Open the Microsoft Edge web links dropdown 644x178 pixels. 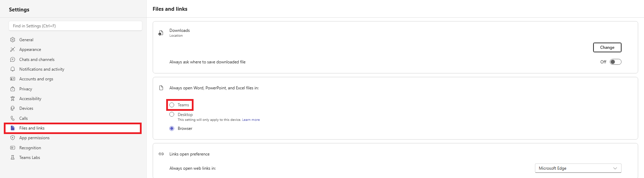(x=578, y=168)
